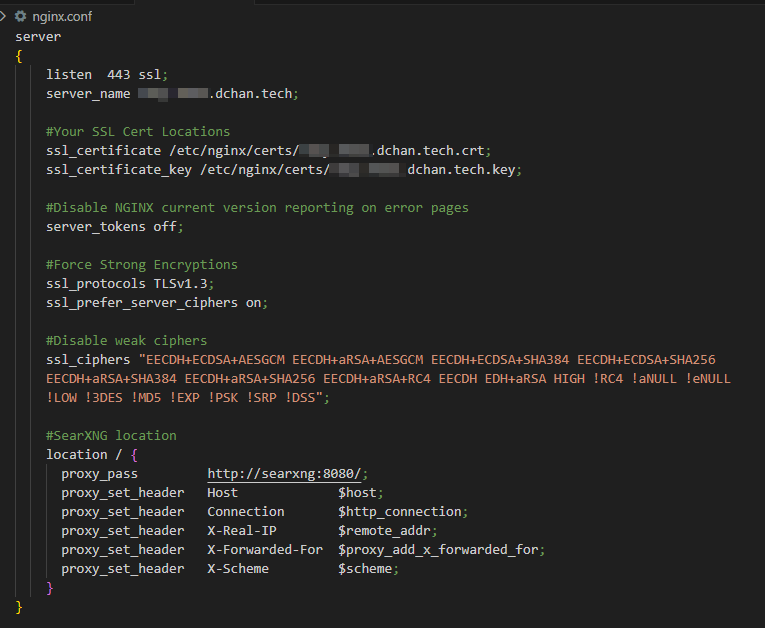Click the '#Disable NGINX current version' comment

(257, 208)
